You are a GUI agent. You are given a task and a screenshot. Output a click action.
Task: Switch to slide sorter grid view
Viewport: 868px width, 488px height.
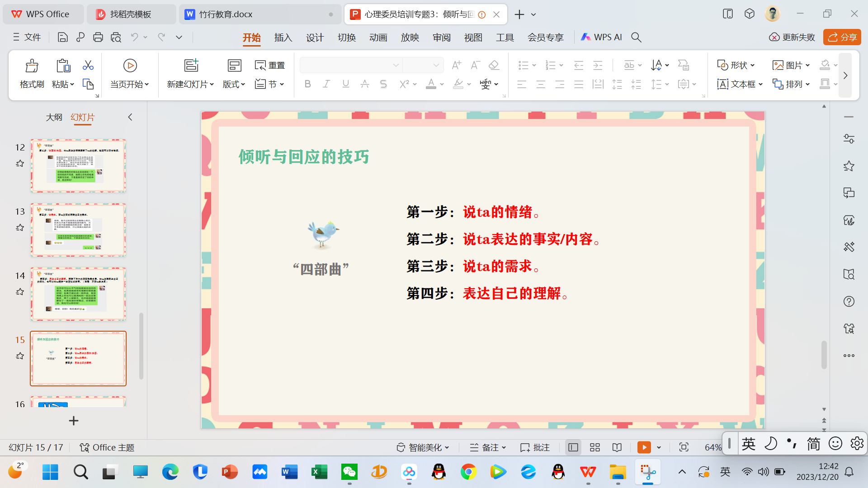pyautogui.click(x=595, y=447)
